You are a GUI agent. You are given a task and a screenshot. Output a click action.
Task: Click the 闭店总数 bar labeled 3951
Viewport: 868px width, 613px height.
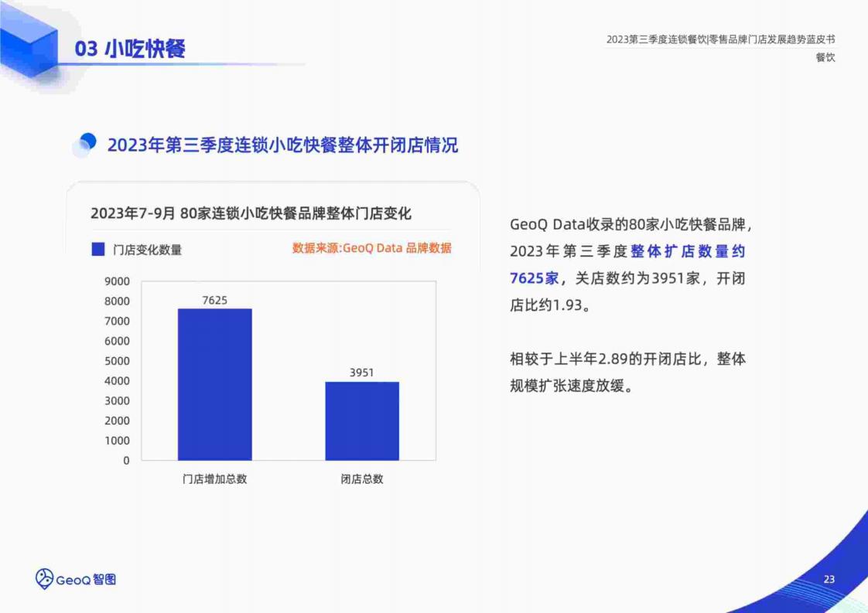(x=362, y=421)
